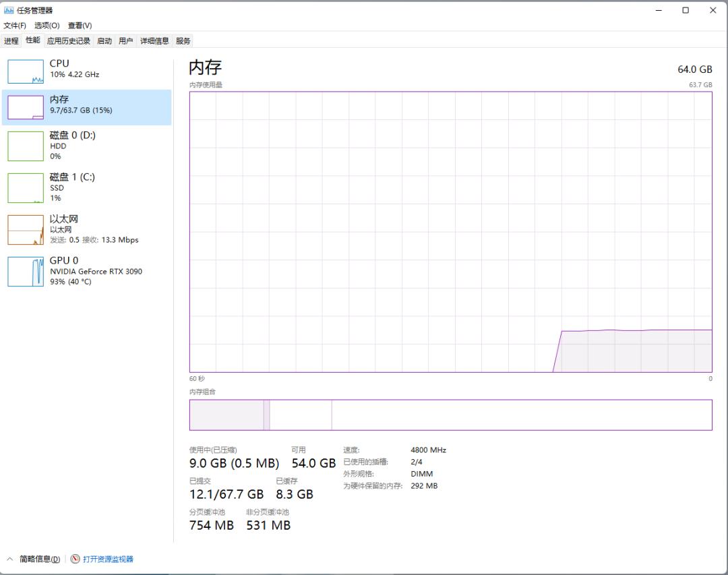Viewport: 728px width, 575px height.
Task: Select the 以太网 network mini graph
Action: click(x=26, y=230)
